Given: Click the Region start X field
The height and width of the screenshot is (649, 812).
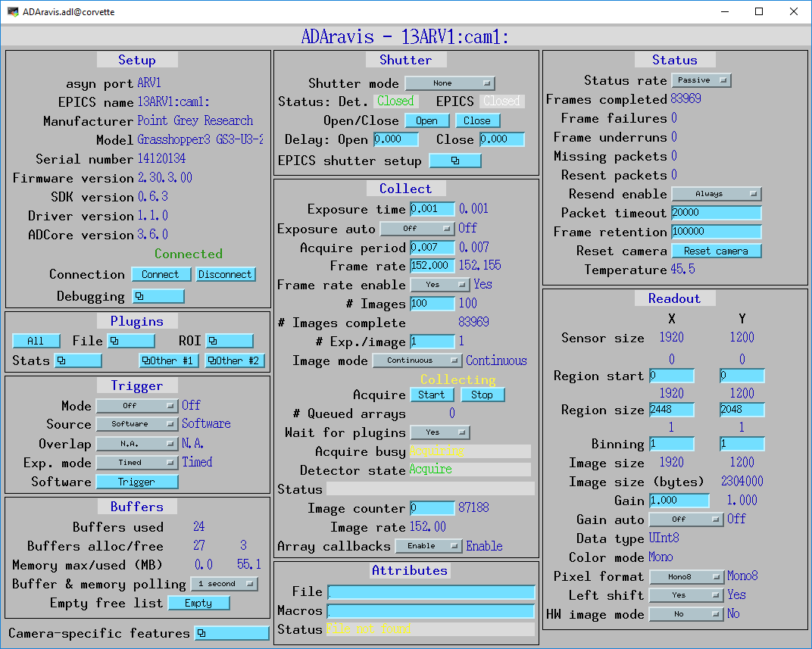Looking at the screenshot, I should click(672, 376).
